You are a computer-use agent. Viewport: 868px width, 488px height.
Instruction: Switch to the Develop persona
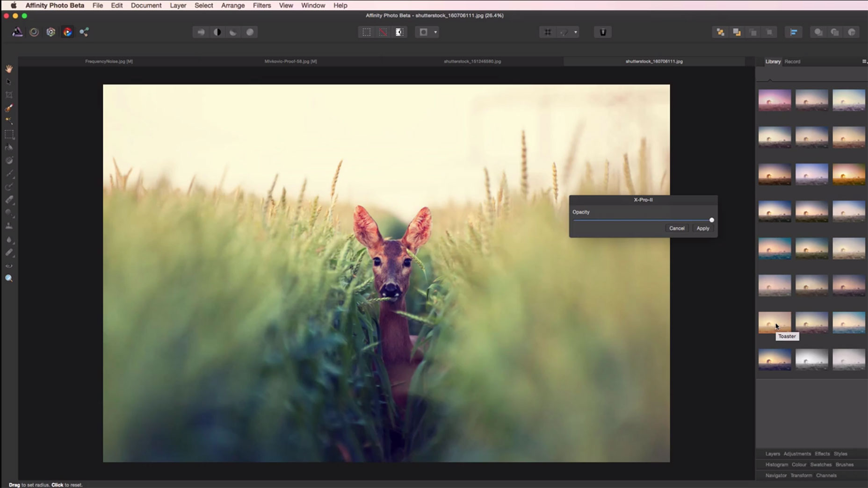coord(51,32)
